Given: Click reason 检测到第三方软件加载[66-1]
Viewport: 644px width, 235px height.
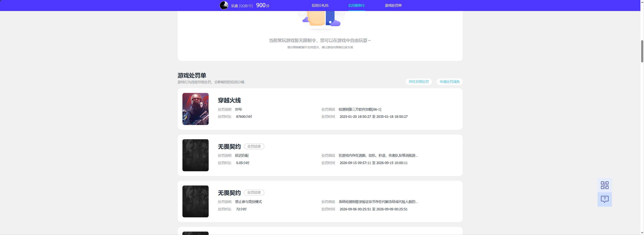Looking at the screenshot, I should (360, 109).
